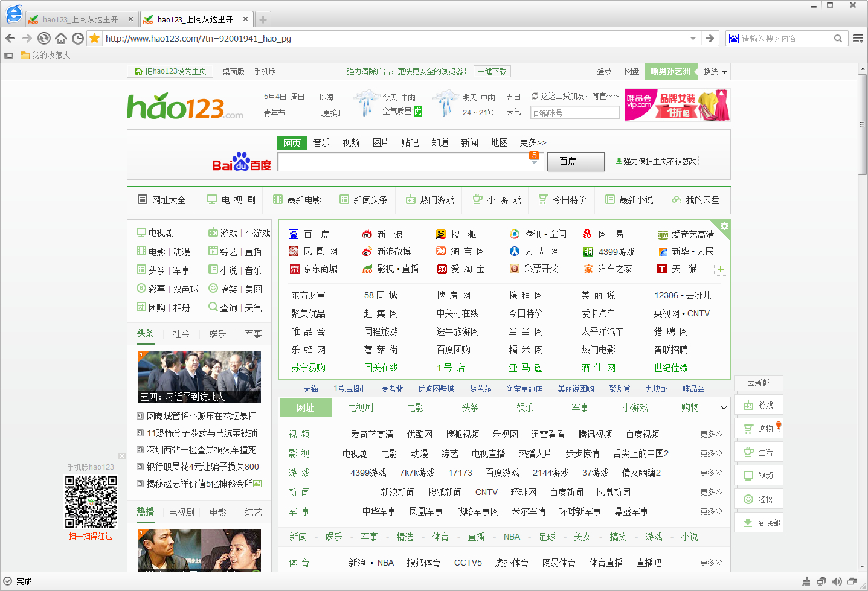Expand 更多>> in 视频 row

tap(712, 434)
